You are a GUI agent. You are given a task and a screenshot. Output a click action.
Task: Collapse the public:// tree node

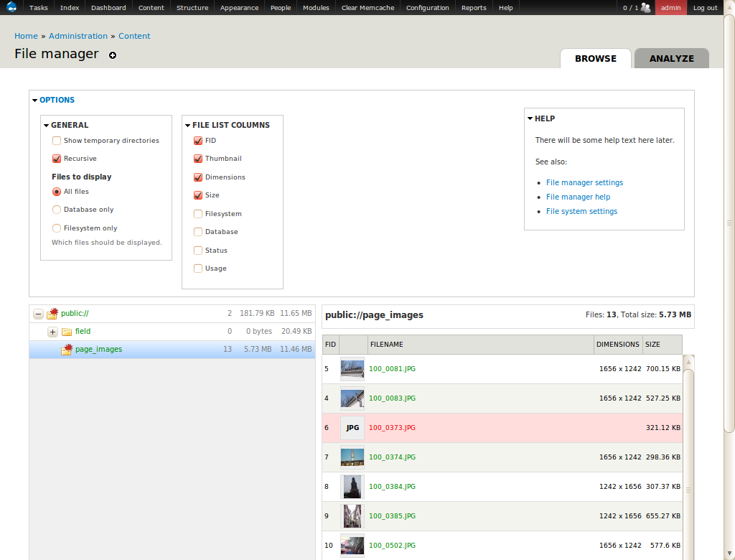(39, 313)
